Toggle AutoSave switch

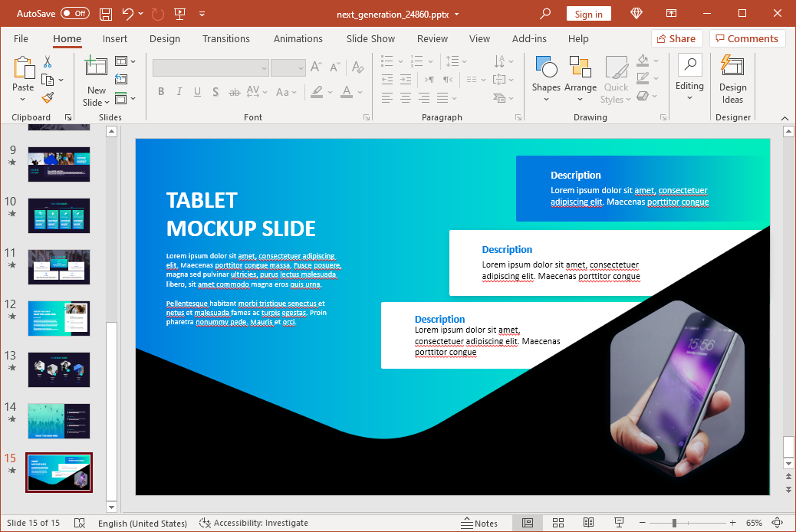[74, 14]
